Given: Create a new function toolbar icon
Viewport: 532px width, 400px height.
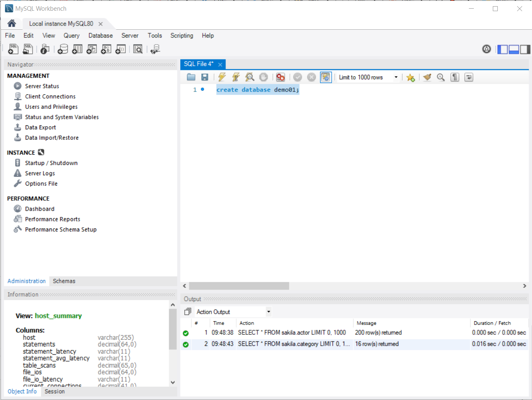Looking at the screenshot, I should click(120, 49).
